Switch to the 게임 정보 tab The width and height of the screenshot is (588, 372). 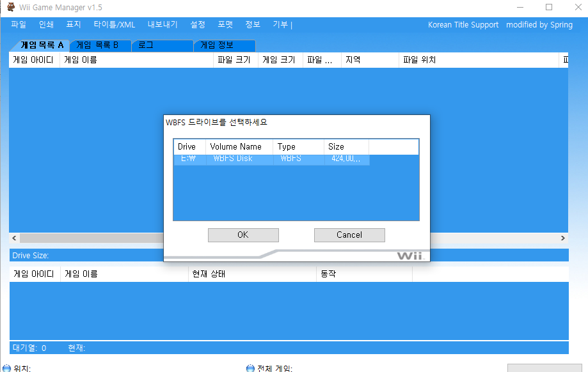point(225,45)
